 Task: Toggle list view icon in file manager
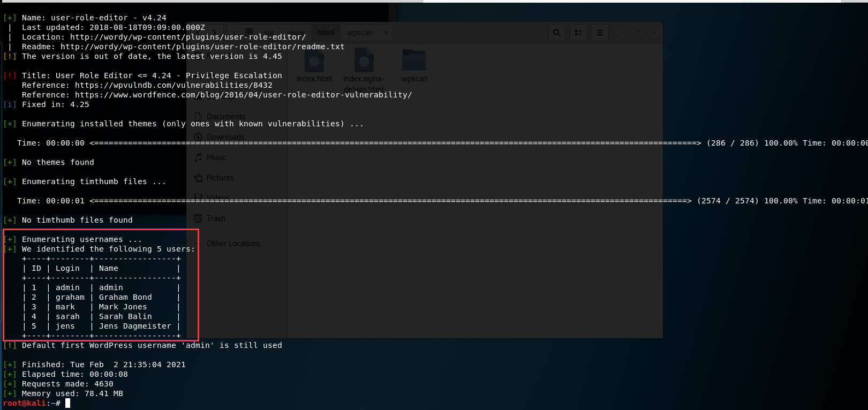point(578,33)
